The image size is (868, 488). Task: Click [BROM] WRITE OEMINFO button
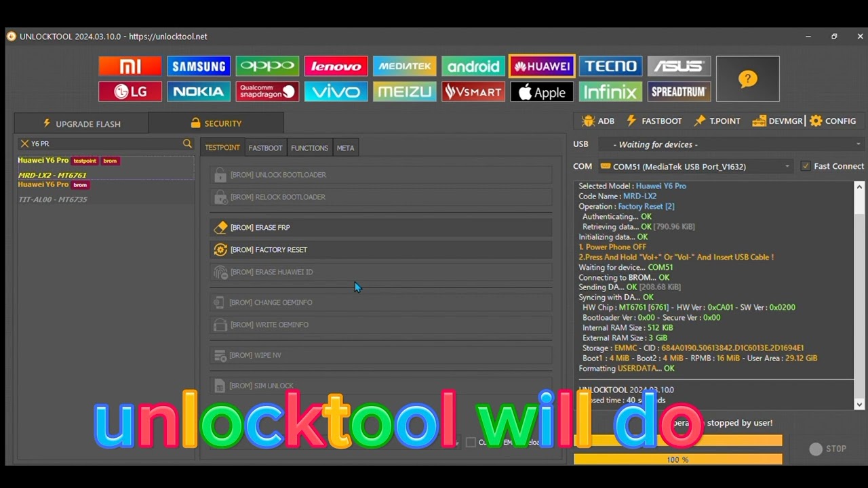pos(380,325)
